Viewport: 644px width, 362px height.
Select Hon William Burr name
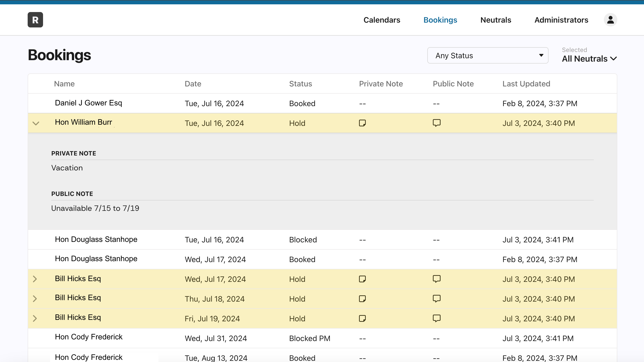[83, 122]
